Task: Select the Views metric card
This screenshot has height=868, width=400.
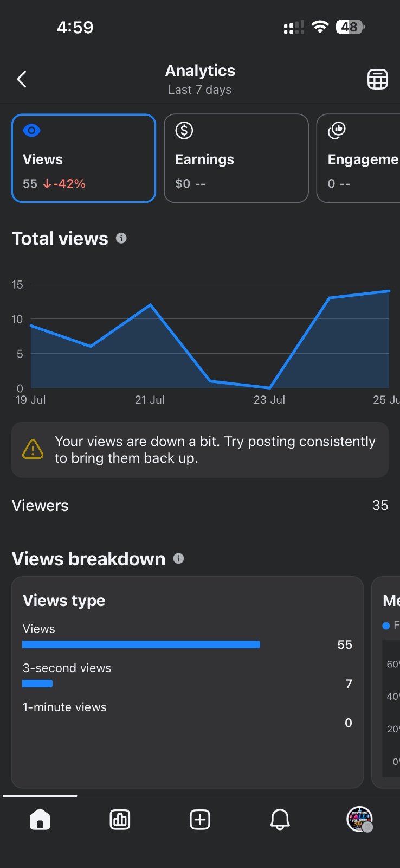Action: click(83, 158)
